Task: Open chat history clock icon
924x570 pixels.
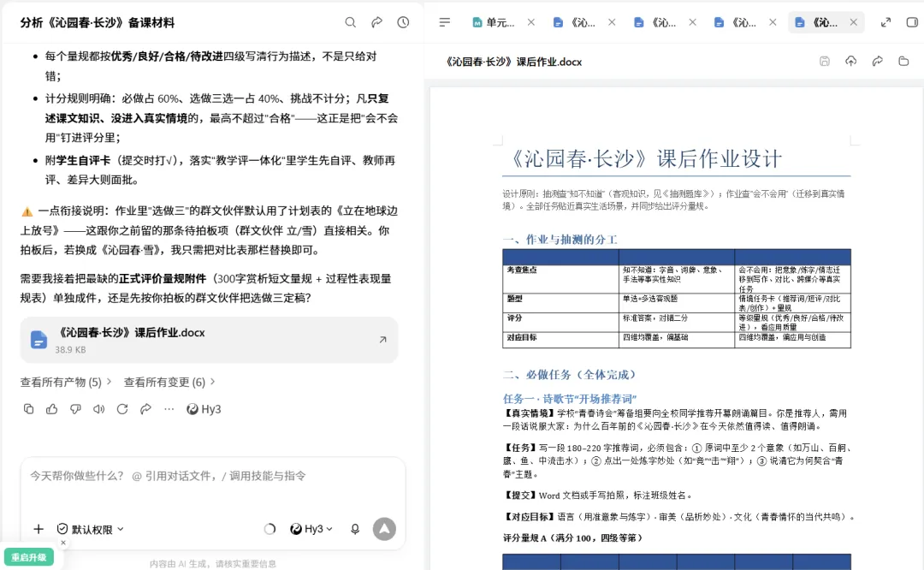Action: [403, 22]
